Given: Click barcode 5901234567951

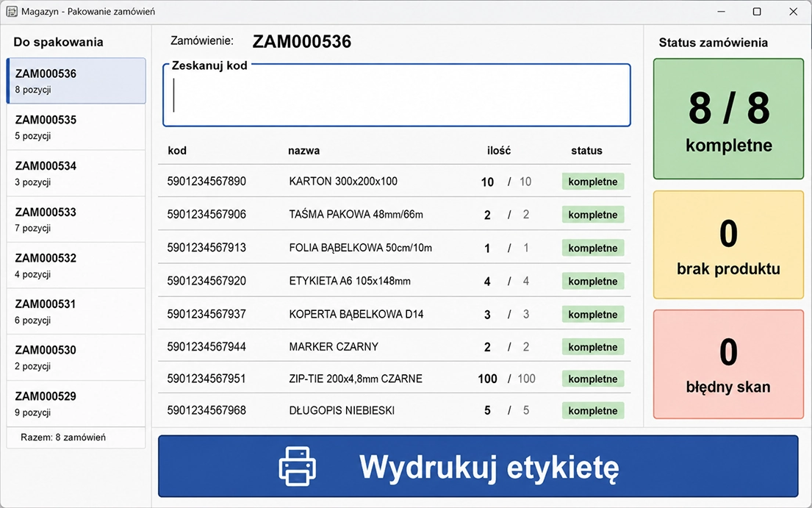Looking at the screenshot, I should [206, 379].
